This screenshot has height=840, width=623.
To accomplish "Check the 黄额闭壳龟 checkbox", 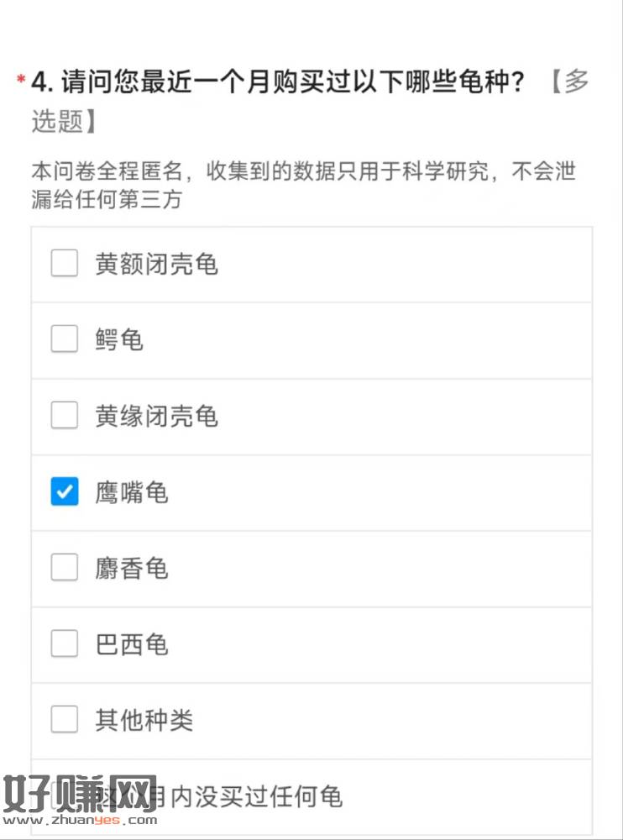I will pos(65,264).
